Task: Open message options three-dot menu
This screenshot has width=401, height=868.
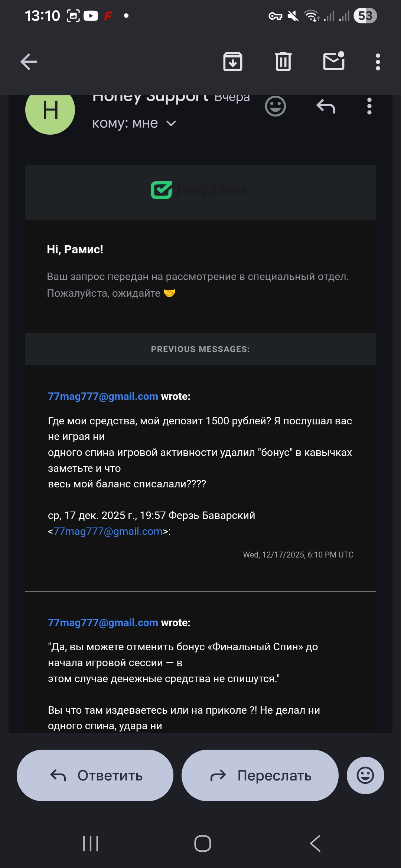Action: click(x=369, y=107)
